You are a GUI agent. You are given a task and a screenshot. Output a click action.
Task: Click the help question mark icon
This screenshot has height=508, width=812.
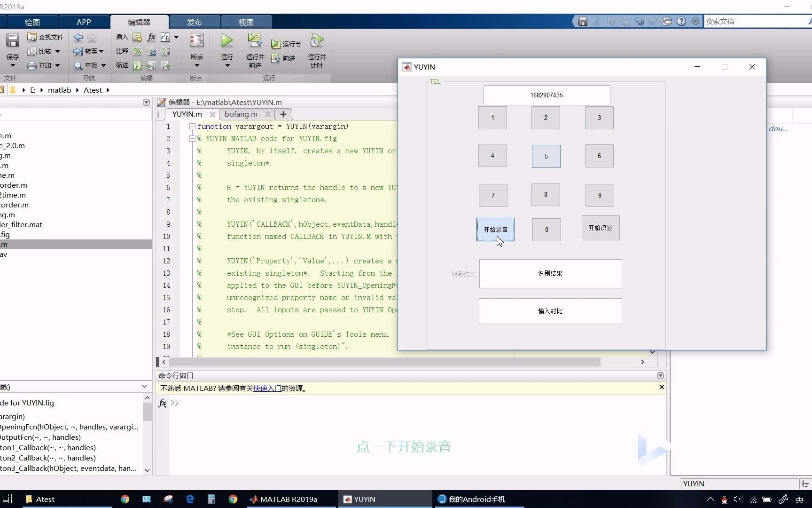click(681, 21)
